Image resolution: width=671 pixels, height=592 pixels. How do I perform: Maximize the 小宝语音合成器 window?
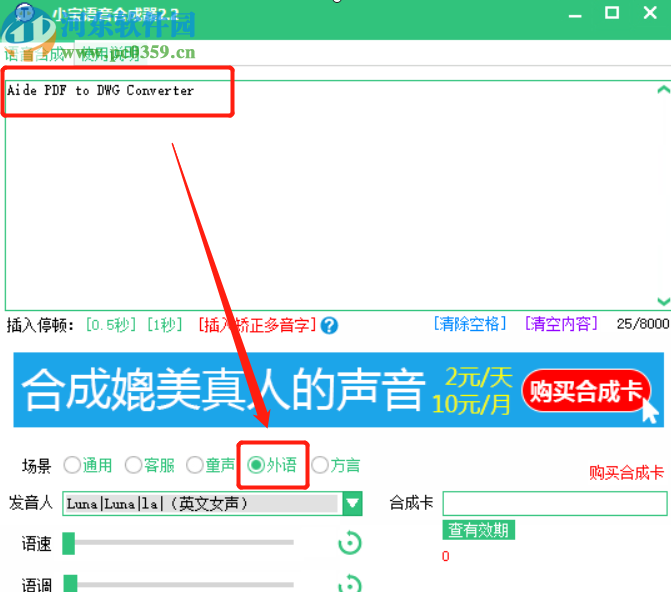point(612,13)
